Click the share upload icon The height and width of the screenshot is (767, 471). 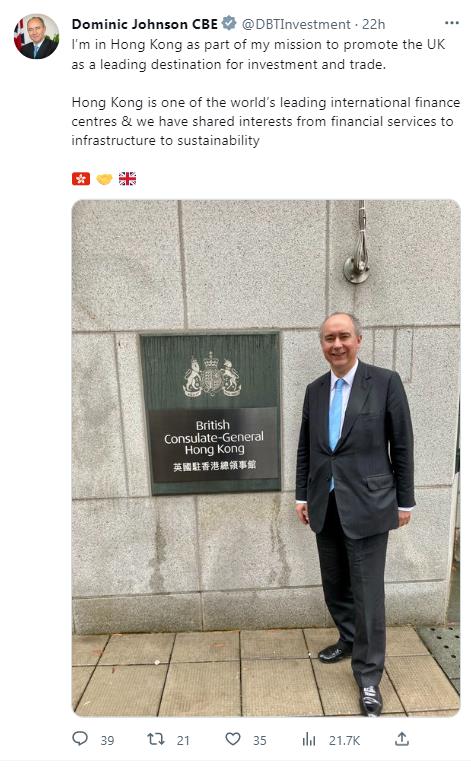402,739
